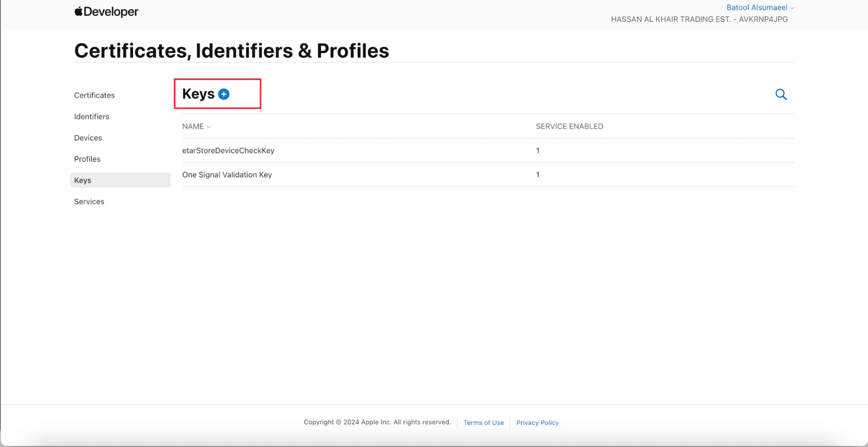The height and width of the screenshot is (447, 868).
Task: Select the Keys sidebar item
Action: pyautogui.click(x=83, y=181)
